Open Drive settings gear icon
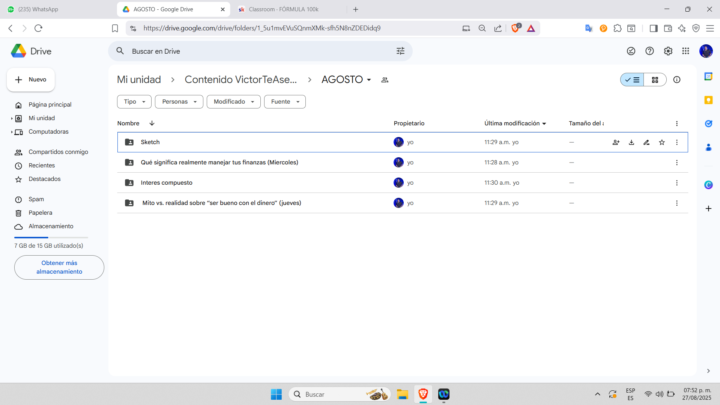The image size is (720, 405). pyautogui.click(x=668, y=51)
